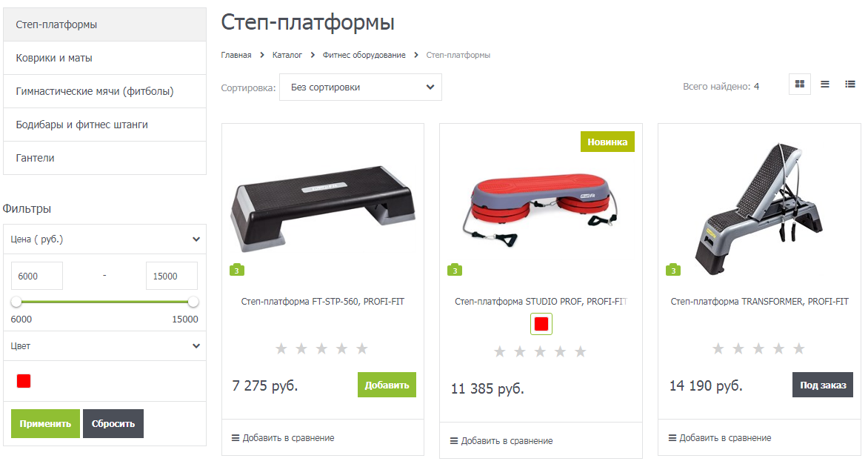Add TRANSFORMER platform to comparison
Image resolution: width=868 pixels, height=467 pixels.
(720, 437)
